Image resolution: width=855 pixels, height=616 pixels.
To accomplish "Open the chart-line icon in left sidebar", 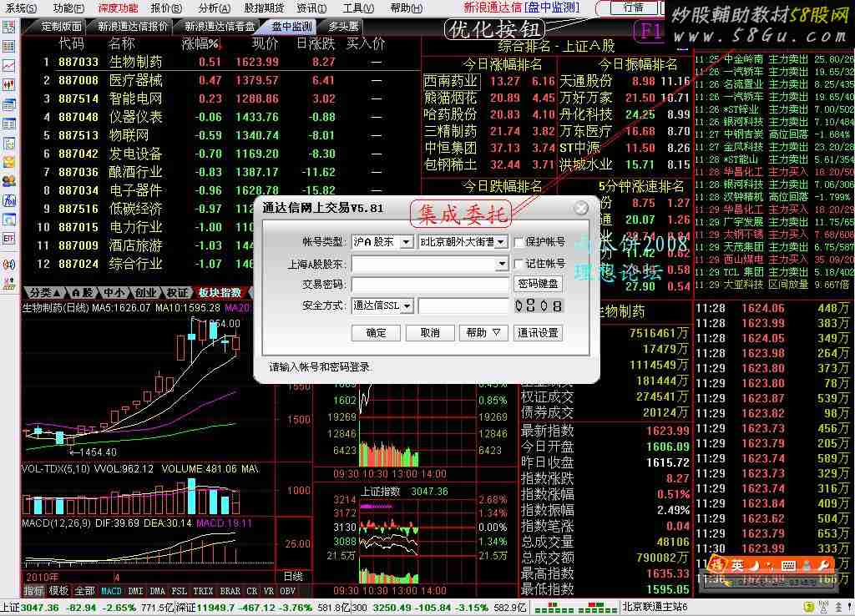I will [x=8, y=65].
